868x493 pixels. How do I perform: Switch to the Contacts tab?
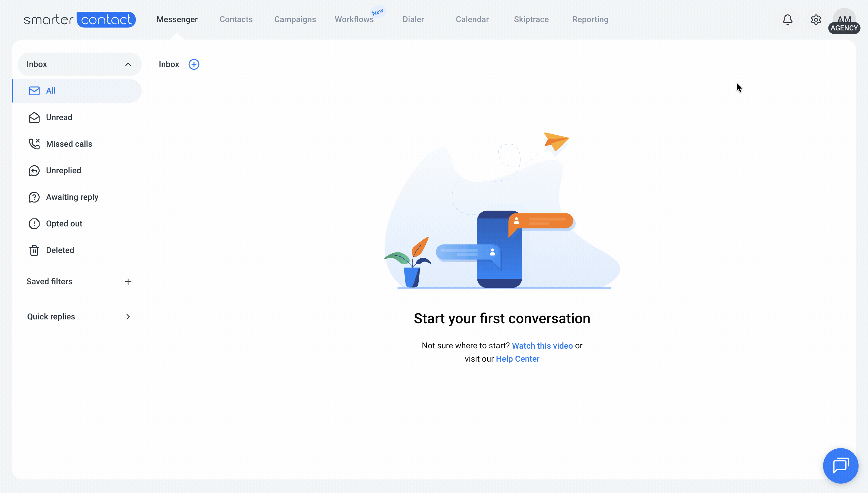click(236, 20)
